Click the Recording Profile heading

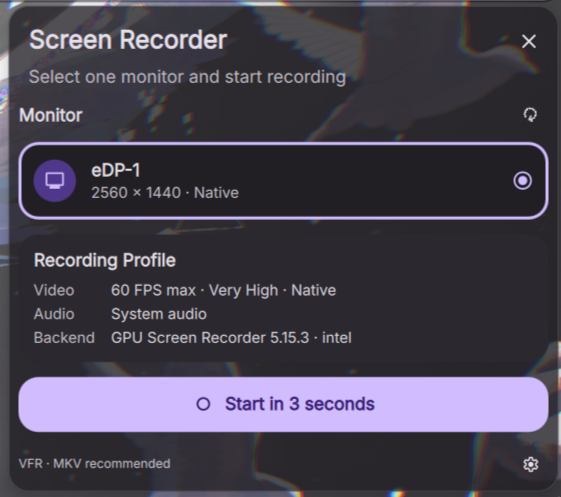pos(105,260)
